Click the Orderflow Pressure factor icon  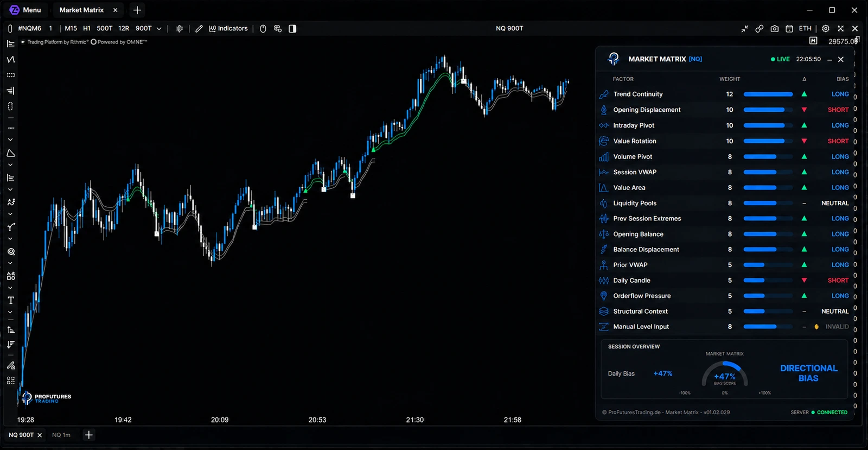[604, 296]
